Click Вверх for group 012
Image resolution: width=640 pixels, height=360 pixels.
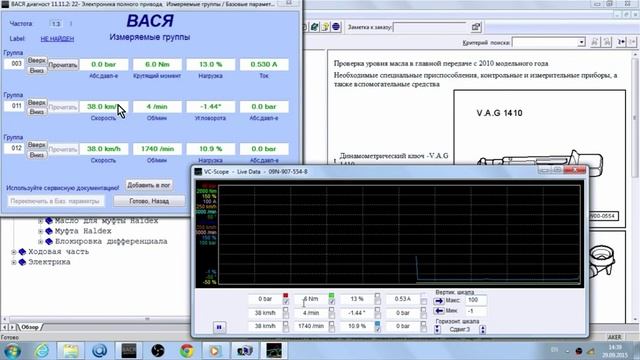[37, 145]
